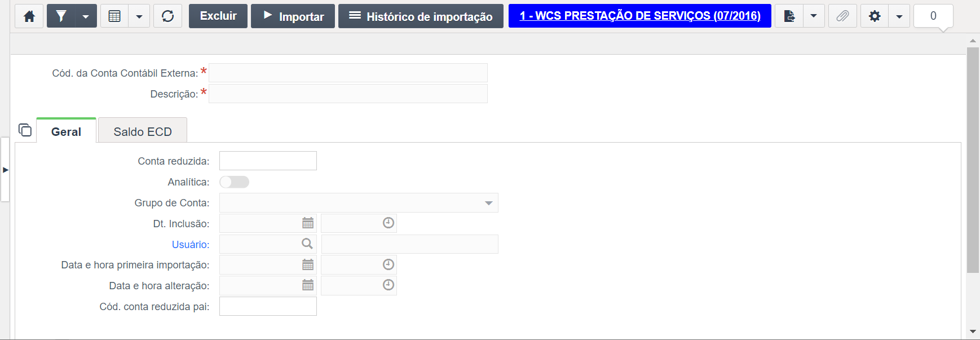Click the vertical scrollbar thumb
Viewport: 980px width, 340px height.
tap(973, 160)
